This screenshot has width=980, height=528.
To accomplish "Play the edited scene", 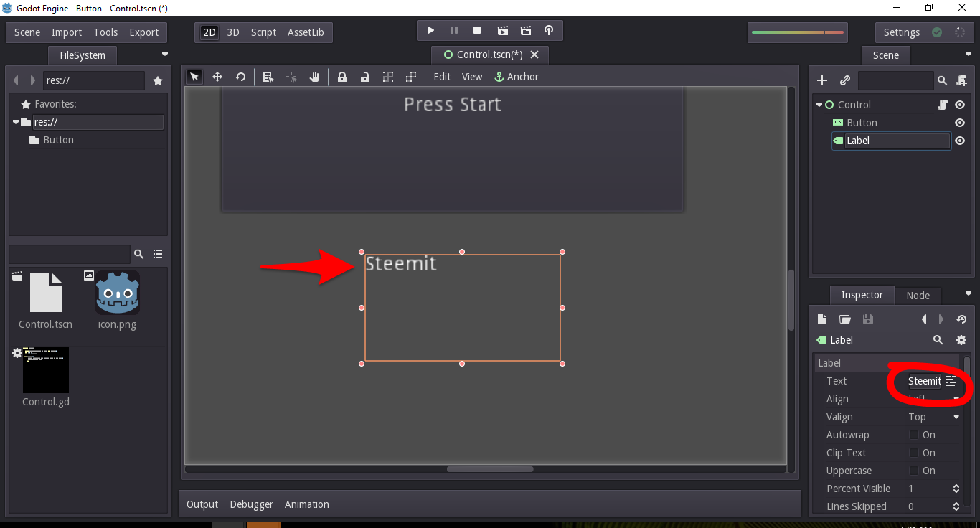I will tap(503, 31).
